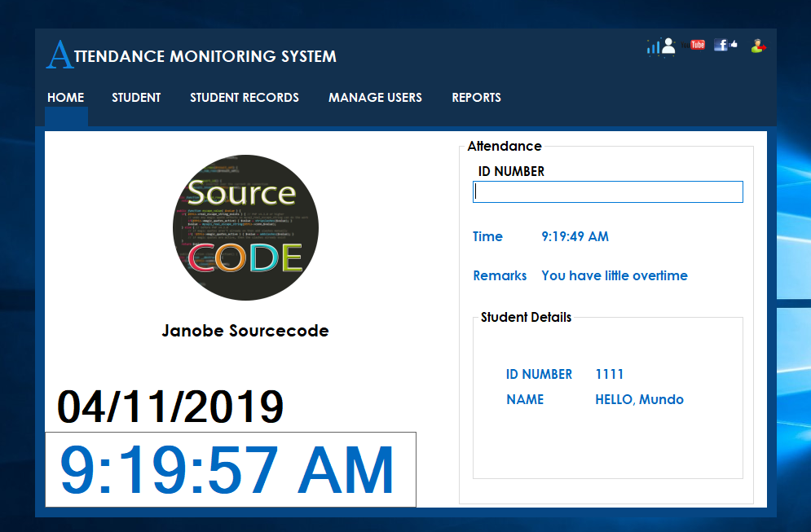Select the student ID value 1111
This screenshot has width=811, height=532.
(610, 374)
